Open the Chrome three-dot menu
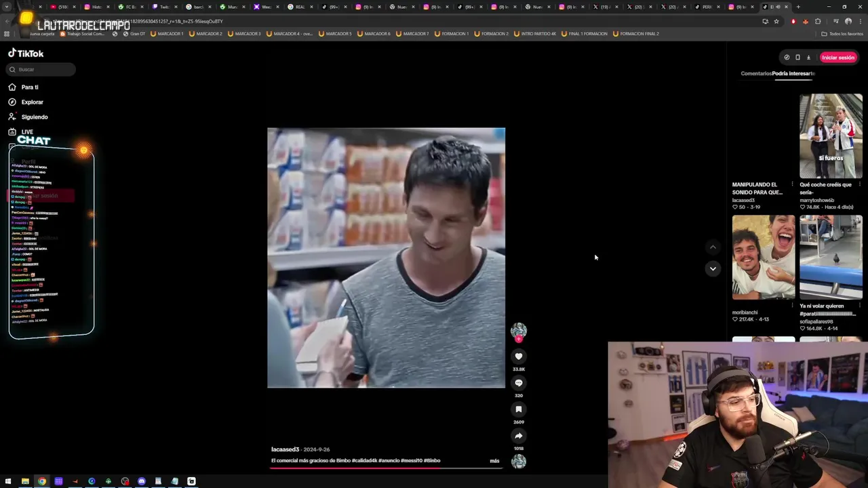The width and height of the screenshot is (868, 488). tap(859, 21)
